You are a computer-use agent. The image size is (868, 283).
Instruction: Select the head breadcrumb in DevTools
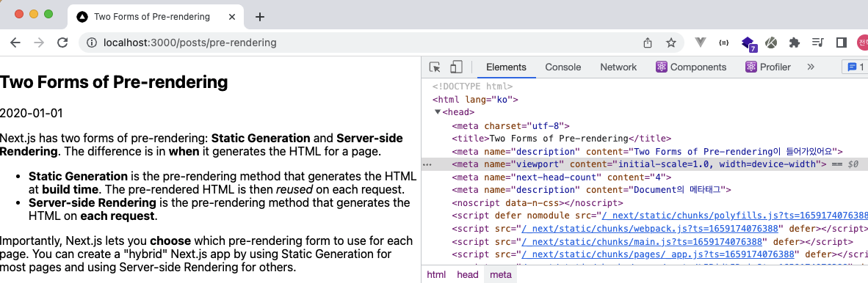click(x=468, y=275)
